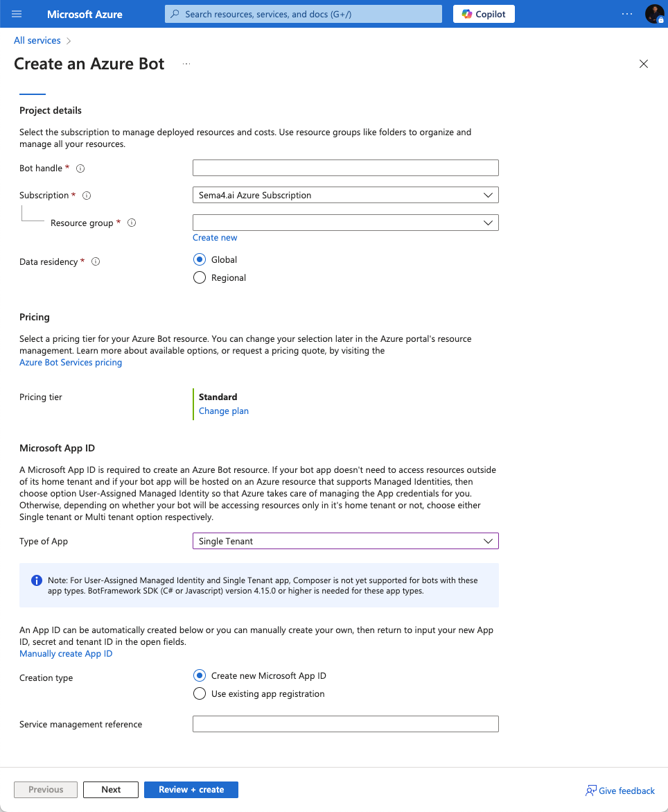Select Create new Microsoft App ID
The width and height of the screenshot is (668, 812).
pyautogui.click(x=199, y=676)
